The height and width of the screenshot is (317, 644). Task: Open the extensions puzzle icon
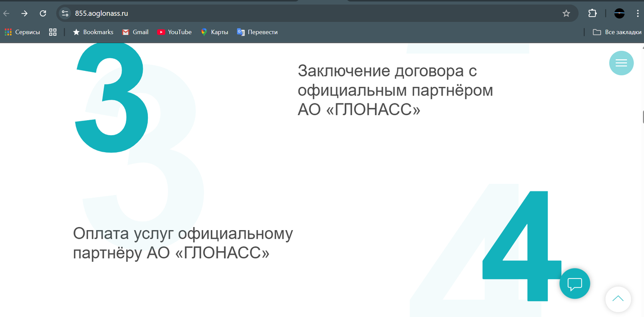pos(593,14)
